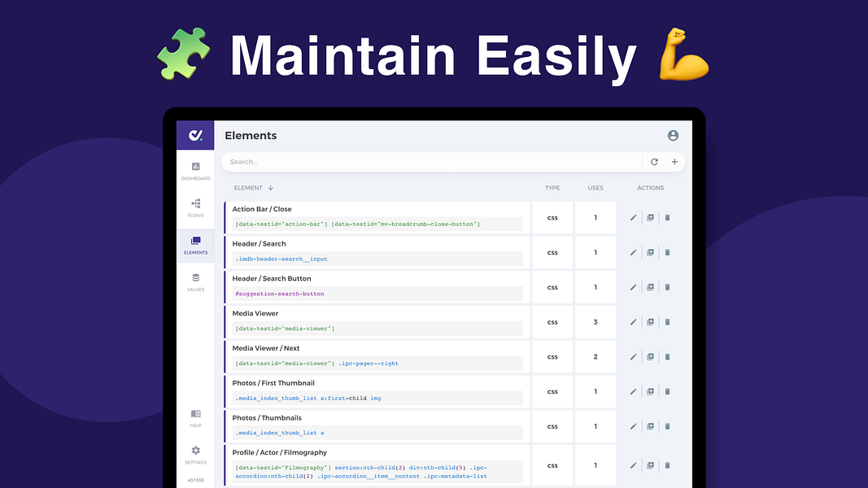Add a new element with plus icon

click(x=674, y=162)
